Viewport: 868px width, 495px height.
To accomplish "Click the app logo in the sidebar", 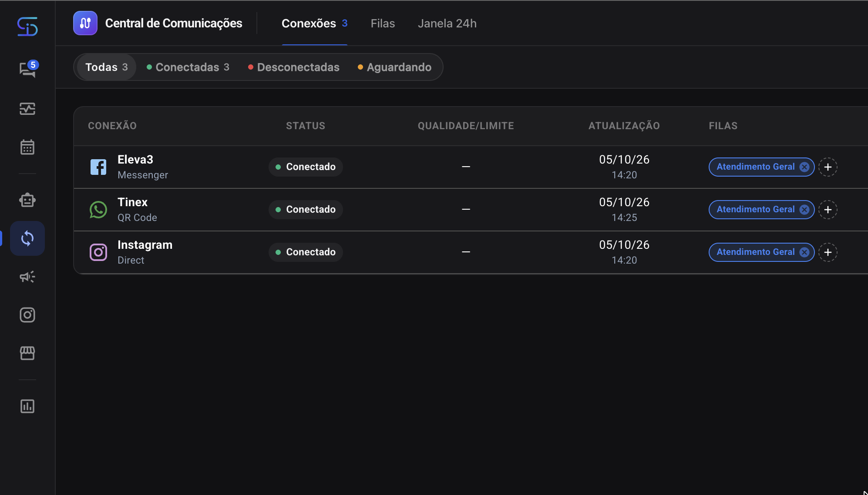I will point(27,27).
